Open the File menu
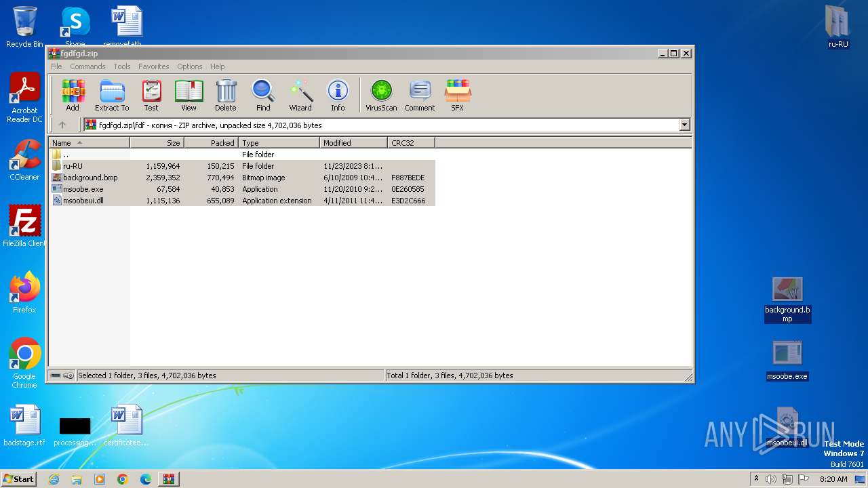The height and width of the screenshot is (488, 868). point(56,66)
